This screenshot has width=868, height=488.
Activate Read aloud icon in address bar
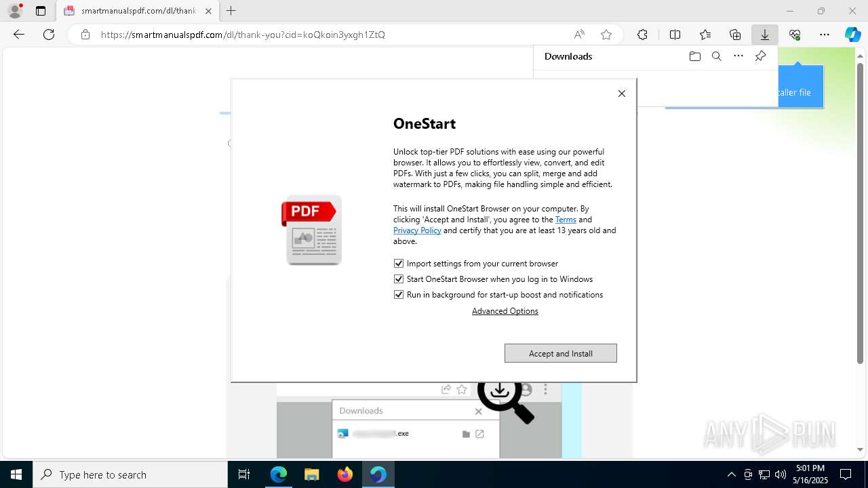(x=579, y=35)
